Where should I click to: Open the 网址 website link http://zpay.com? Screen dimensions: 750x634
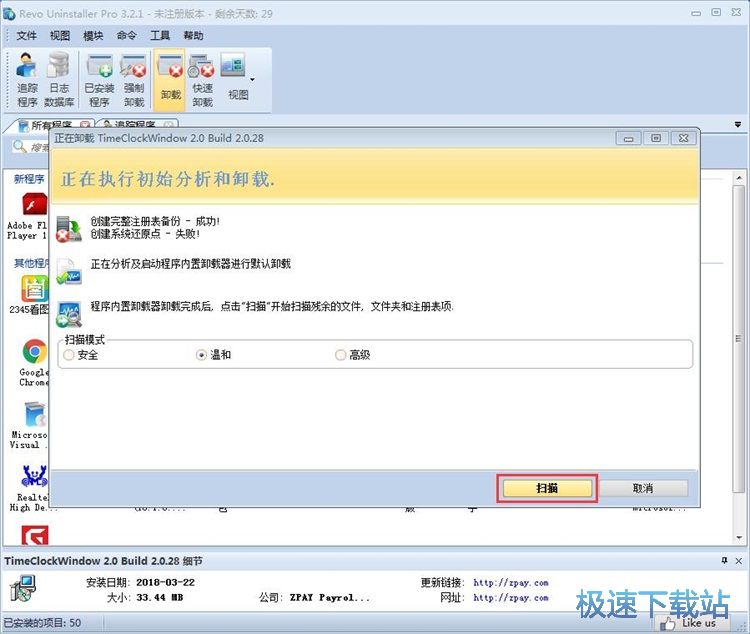point(511,598)
